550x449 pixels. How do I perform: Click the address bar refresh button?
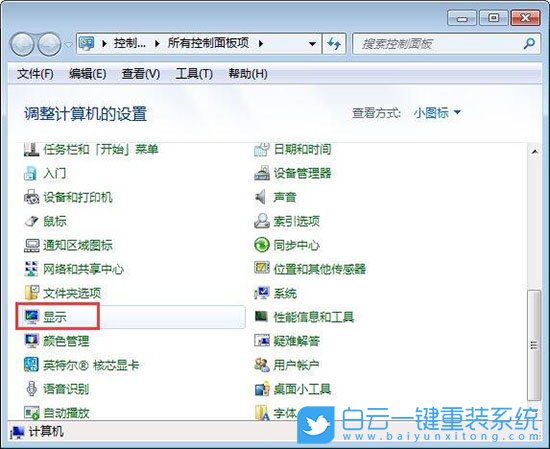click(x=334, y=44)
